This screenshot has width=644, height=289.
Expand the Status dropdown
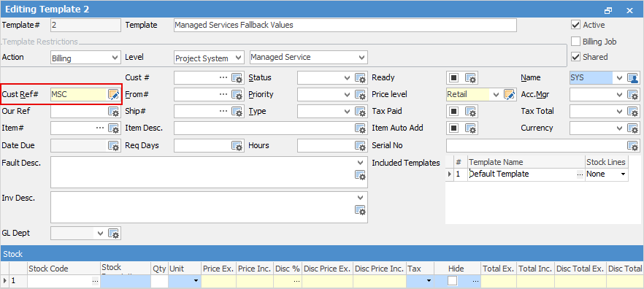coord(348,78)
